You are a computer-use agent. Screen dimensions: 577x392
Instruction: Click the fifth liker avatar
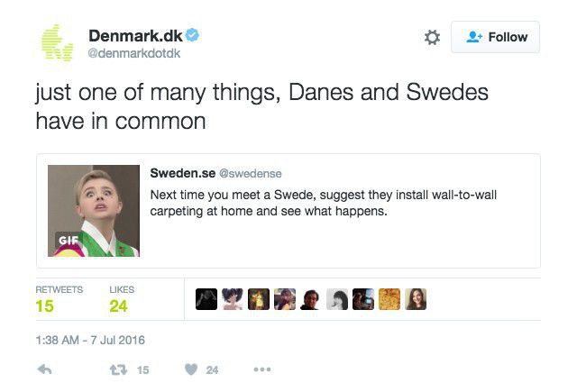(x=311, y=299)
